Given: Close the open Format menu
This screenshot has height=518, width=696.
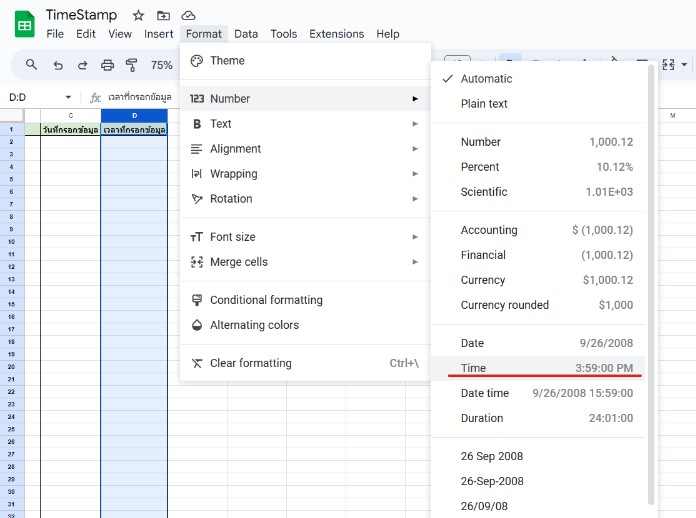Looking at the screenshot, I should (x=204, y=34).
